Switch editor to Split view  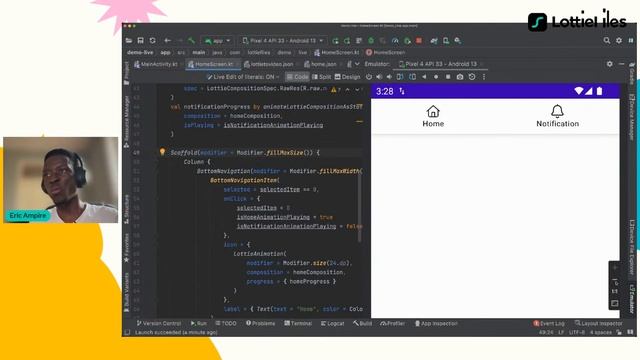pyautogui.click(x=321, y=77)
